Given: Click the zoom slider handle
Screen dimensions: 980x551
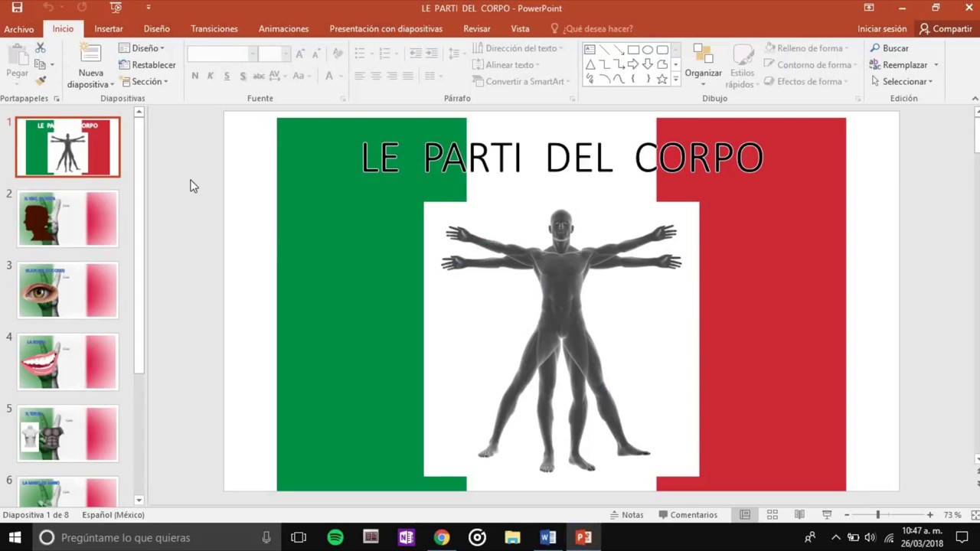Looking at the screenshot, I should 878,515.
